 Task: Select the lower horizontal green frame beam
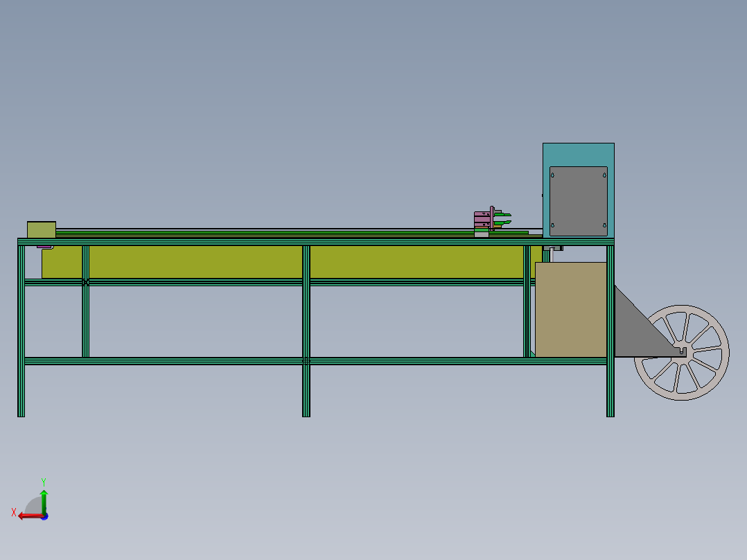coord(315,361)
